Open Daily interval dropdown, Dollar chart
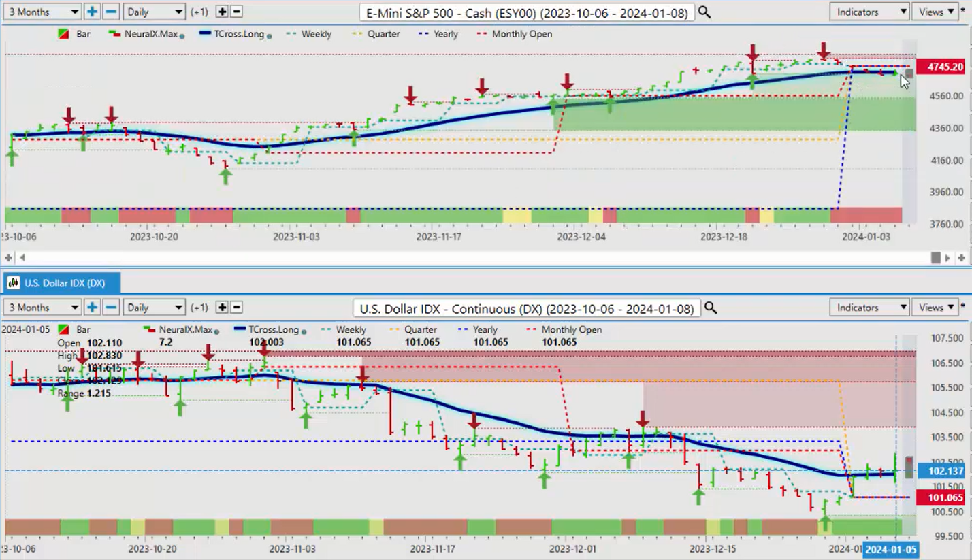The height and width of the screenshot is (560, 972). (x=154, y=308)
